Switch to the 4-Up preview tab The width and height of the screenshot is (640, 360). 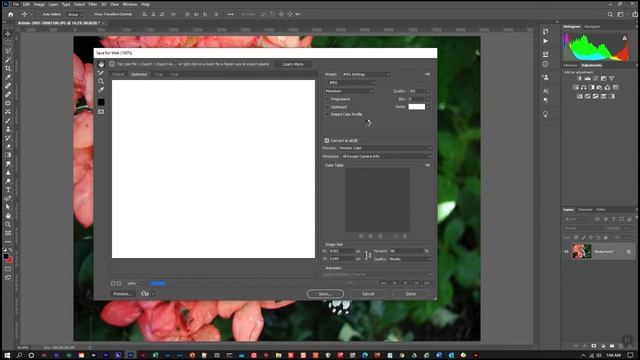[174, 74]
